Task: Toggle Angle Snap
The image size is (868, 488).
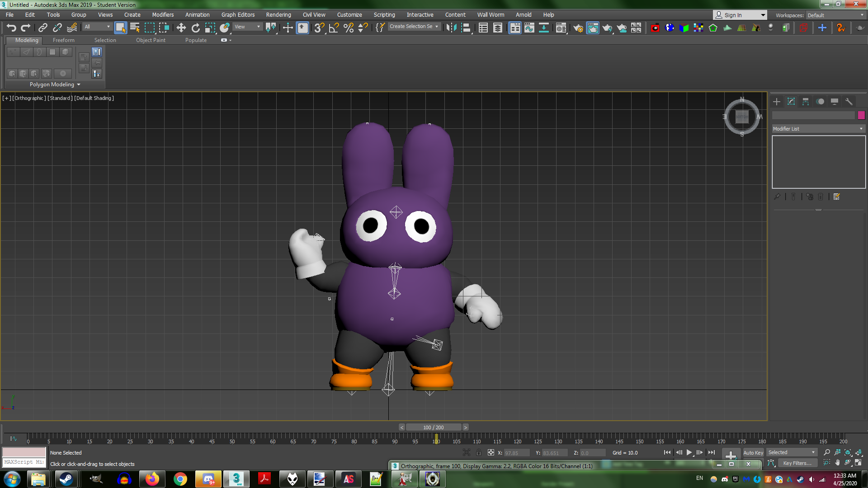Action: [334, 28]
